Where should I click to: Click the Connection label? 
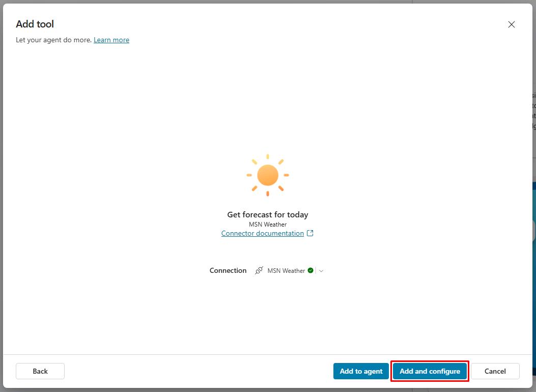pyautogui.click(x=228, y=271)
